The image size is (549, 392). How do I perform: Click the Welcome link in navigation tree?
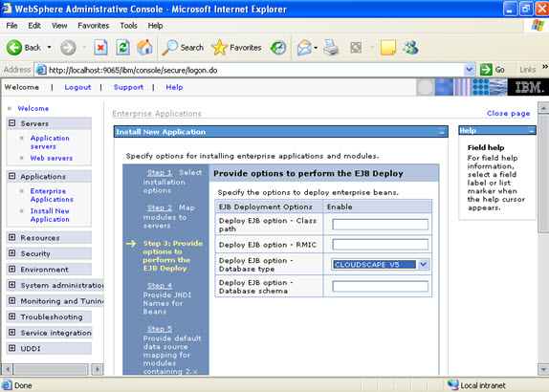pos(33,108)
